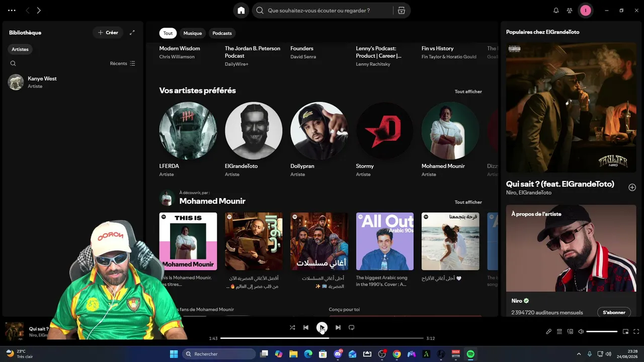Open the À propos de l'artiste card
Screen dimensions: 644x362
coord(571,260)
